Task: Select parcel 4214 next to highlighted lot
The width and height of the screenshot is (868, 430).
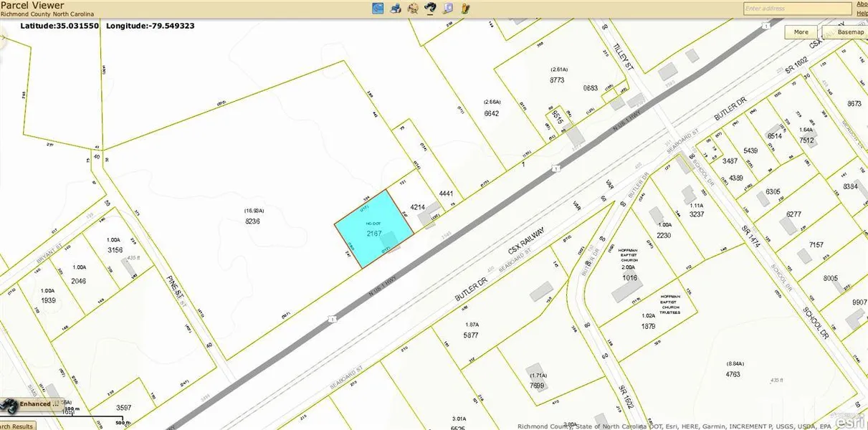Action: pyautogui.click(x=419, y=208)
